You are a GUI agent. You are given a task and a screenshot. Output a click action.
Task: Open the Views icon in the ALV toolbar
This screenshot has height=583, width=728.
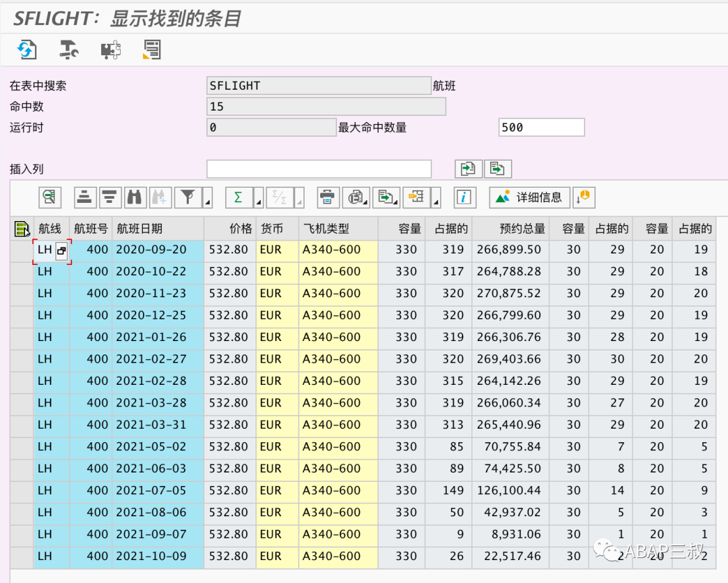pos(356,197)
